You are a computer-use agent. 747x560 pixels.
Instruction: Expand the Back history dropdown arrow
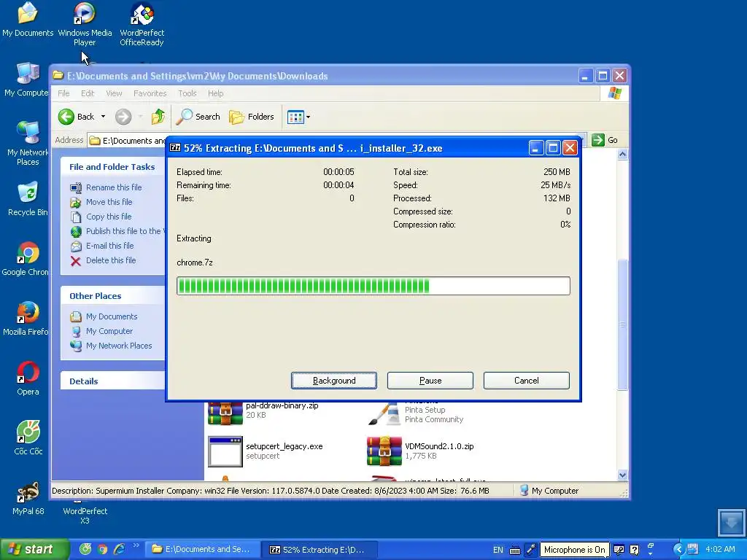103,117
